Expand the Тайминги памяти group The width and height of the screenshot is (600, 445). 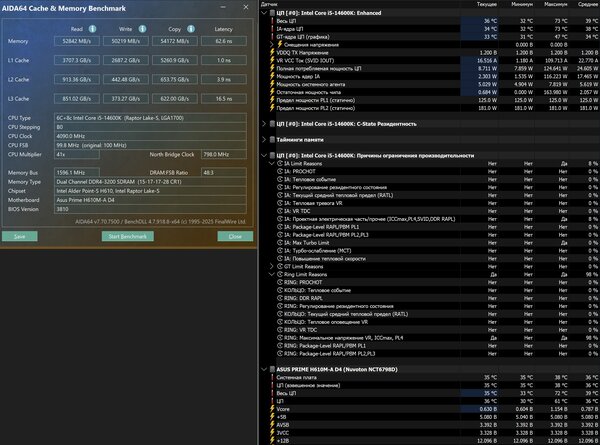point(264,140)
